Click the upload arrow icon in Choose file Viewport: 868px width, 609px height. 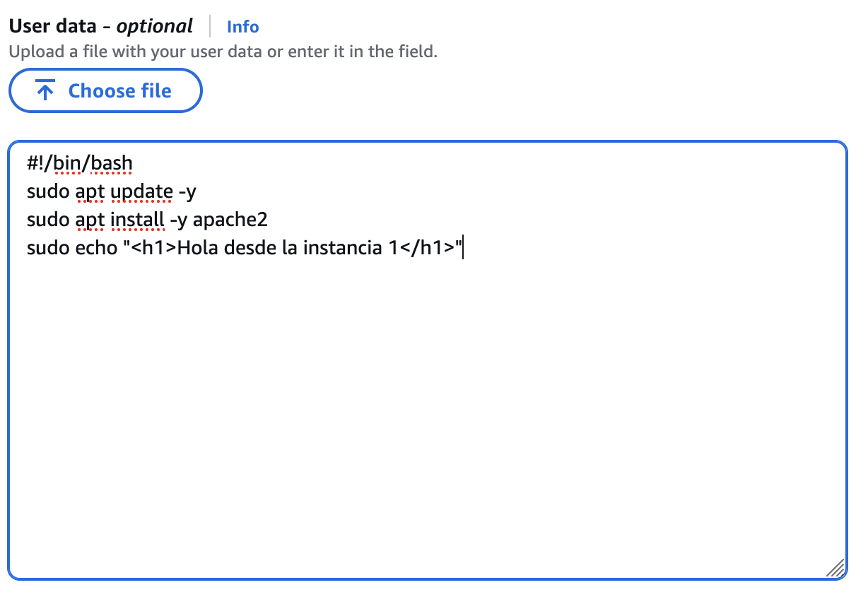point(45,91)
